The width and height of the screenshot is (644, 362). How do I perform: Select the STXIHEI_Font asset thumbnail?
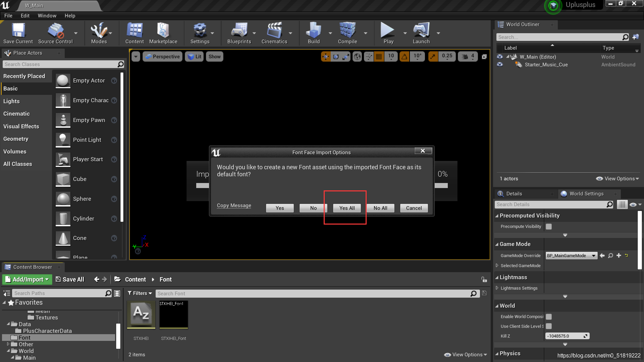[173, 315]
